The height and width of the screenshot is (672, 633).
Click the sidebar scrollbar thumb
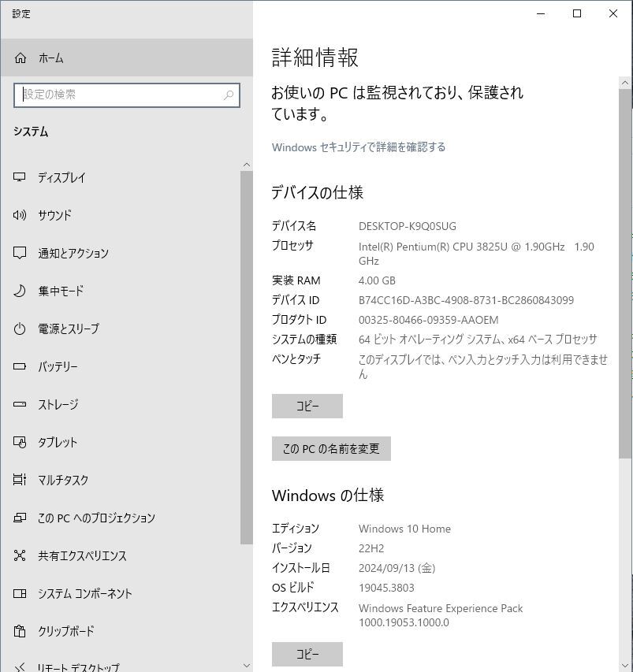[247, 358]
